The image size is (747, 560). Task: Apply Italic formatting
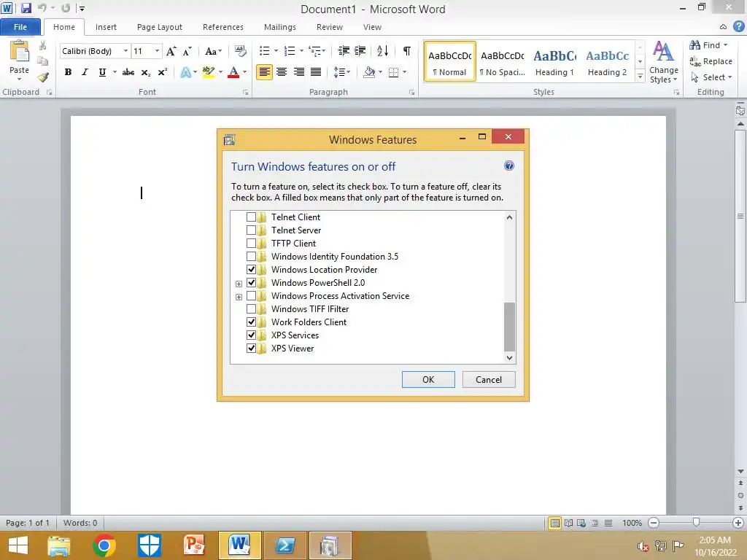(85, 72)
